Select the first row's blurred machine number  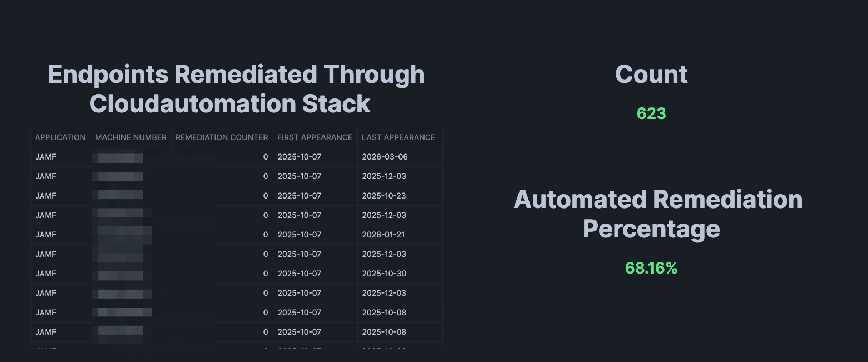pyautogui.click(x=120, y=158)
